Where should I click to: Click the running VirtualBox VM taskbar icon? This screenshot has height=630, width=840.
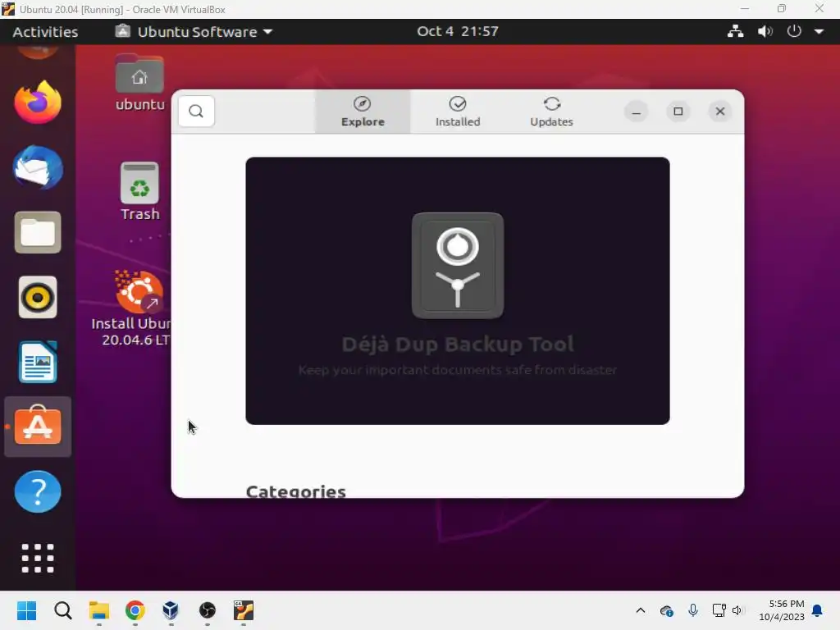[243, 610]
